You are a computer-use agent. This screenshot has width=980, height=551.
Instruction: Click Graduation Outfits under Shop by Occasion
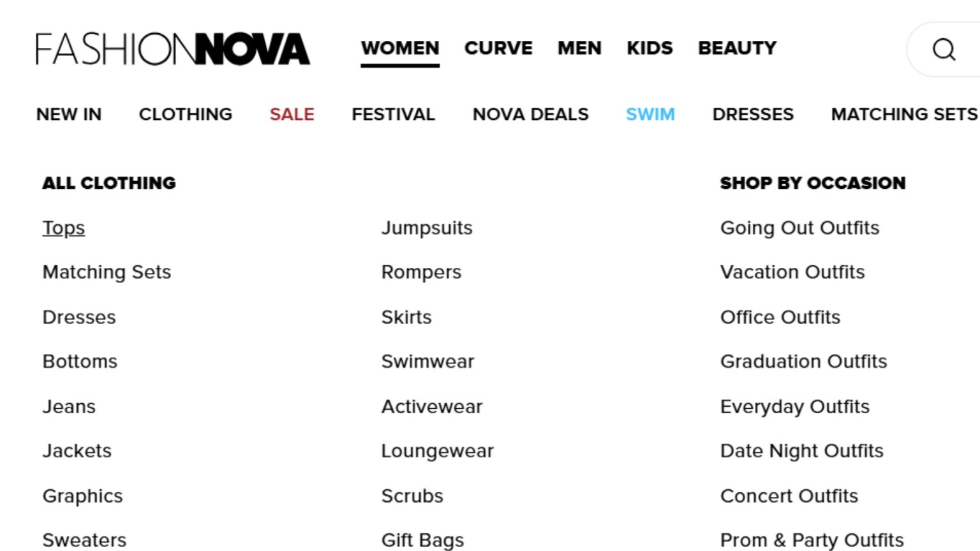coord(803,362)
